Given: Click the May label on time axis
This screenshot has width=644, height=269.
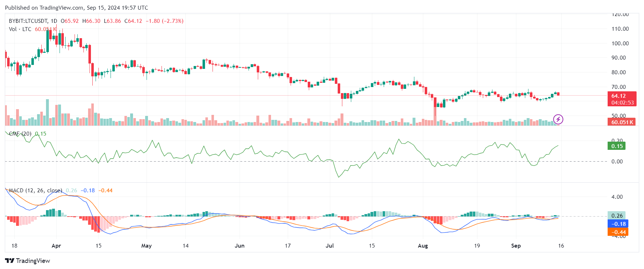Looking at the screenshot, I should point(147,246).
